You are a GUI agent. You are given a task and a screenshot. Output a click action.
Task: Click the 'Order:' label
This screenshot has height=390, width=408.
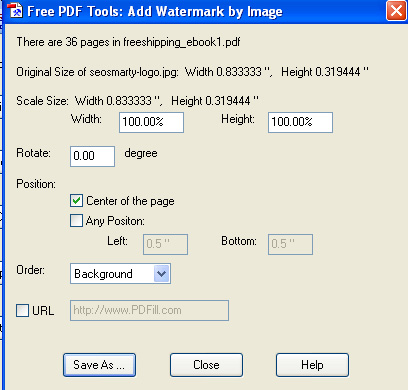click(30, 270)
